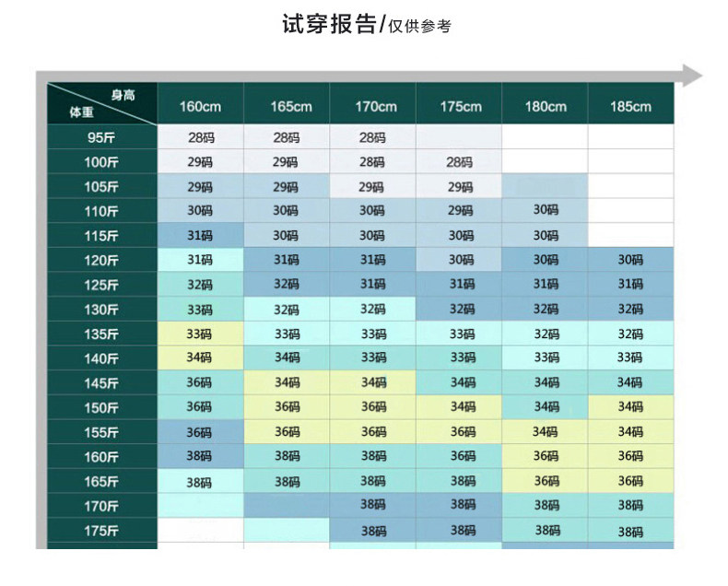The width and height of the screenshot is (728, 586).
Task: Click the 125斤 row label
Action: 102,284
